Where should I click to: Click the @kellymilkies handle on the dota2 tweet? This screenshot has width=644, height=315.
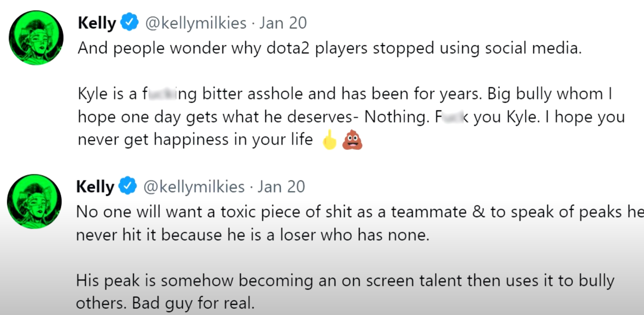click(196, 23)
